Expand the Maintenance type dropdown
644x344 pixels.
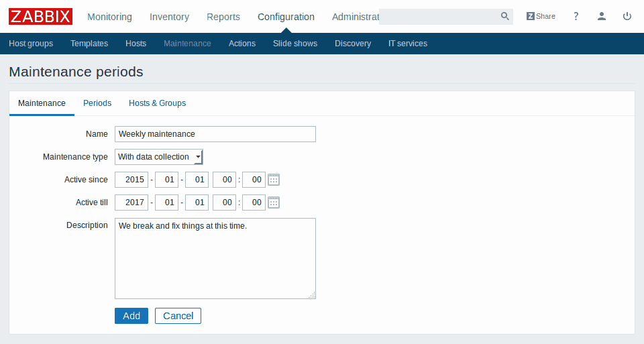[x=159, y=157]
